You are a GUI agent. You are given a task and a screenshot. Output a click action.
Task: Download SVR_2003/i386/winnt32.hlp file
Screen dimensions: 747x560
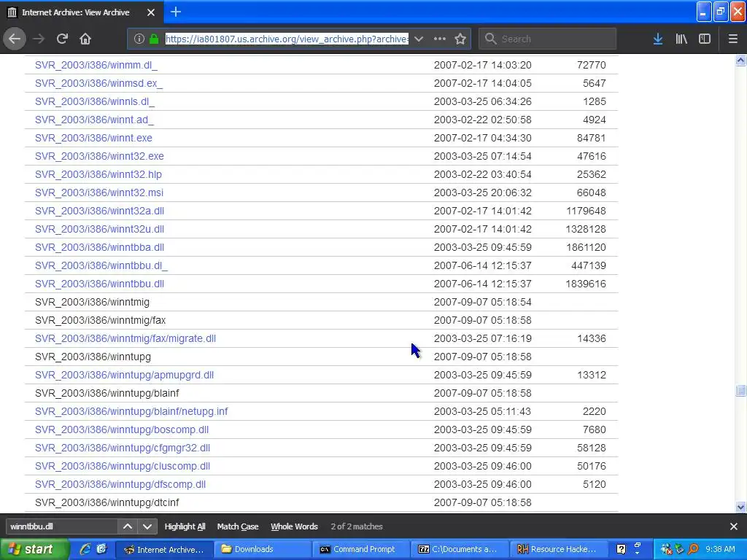pos(98,174)
